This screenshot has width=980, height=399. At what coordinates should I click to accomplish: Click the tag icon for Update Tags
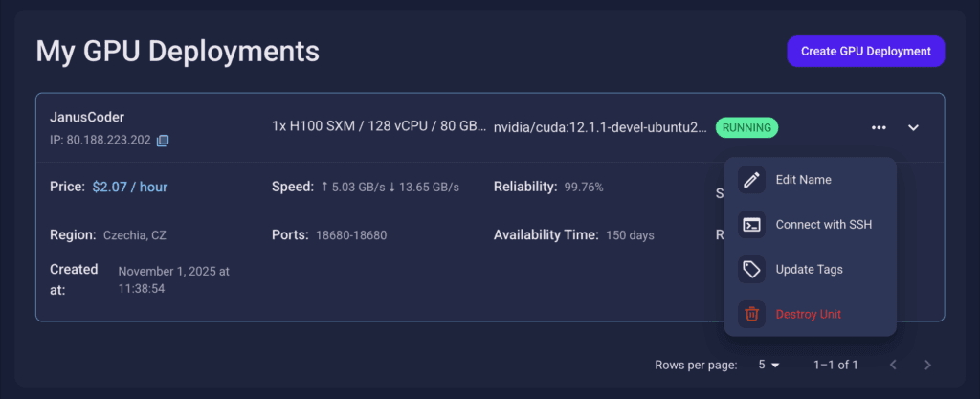[752, 269]
